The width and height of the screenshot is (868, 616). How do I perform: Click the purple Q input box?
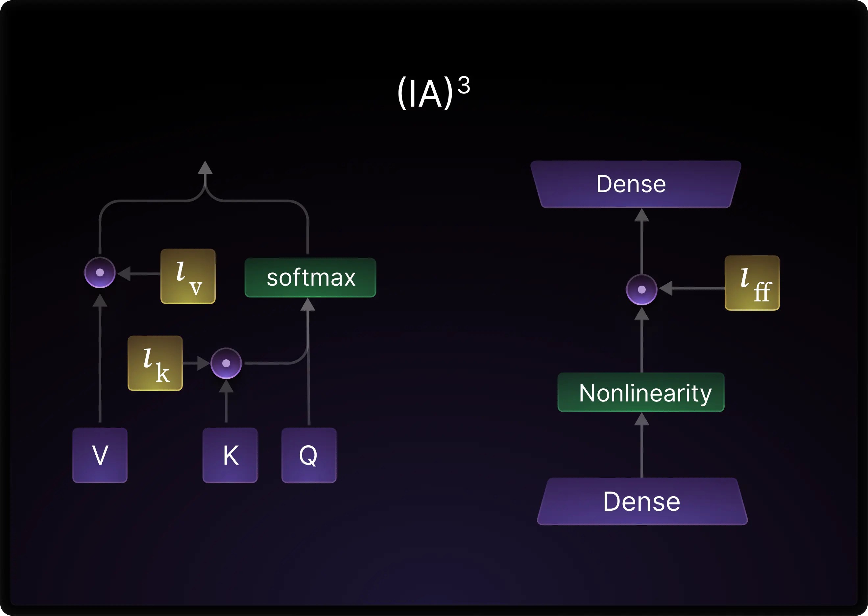[x=308, y=455]
